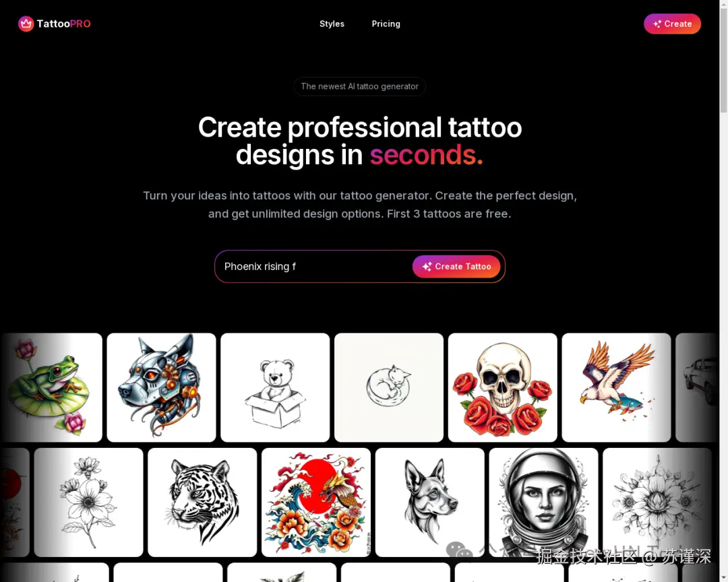Click the Create button in header
728x582 pixels.
672,24
